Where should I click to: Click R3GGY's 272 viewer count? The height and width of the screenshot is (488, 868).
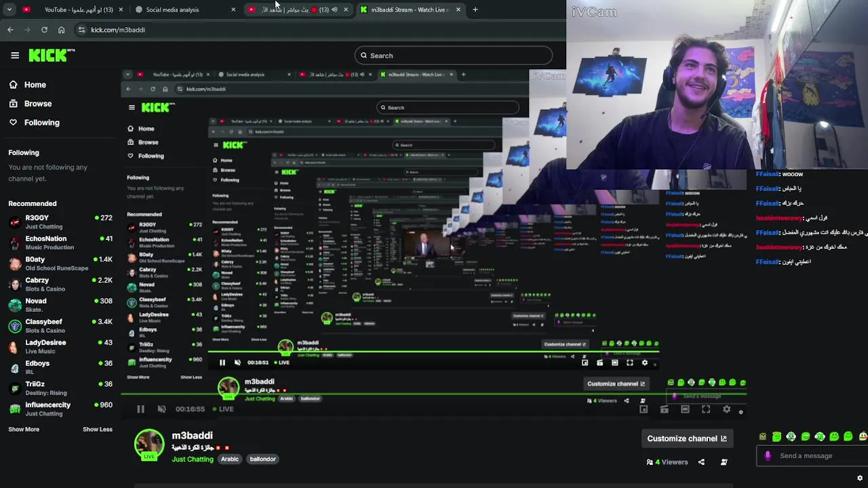point(104,218)
